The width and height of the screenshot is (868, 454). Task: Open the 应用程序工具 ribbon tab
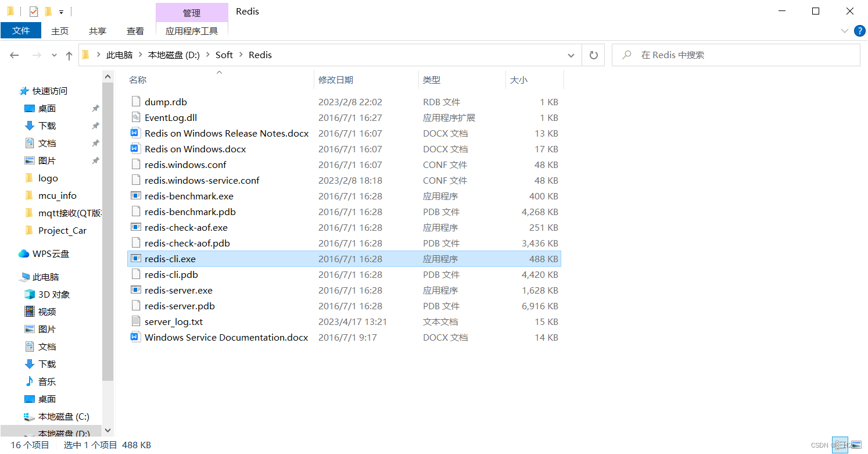pos(192,31)
